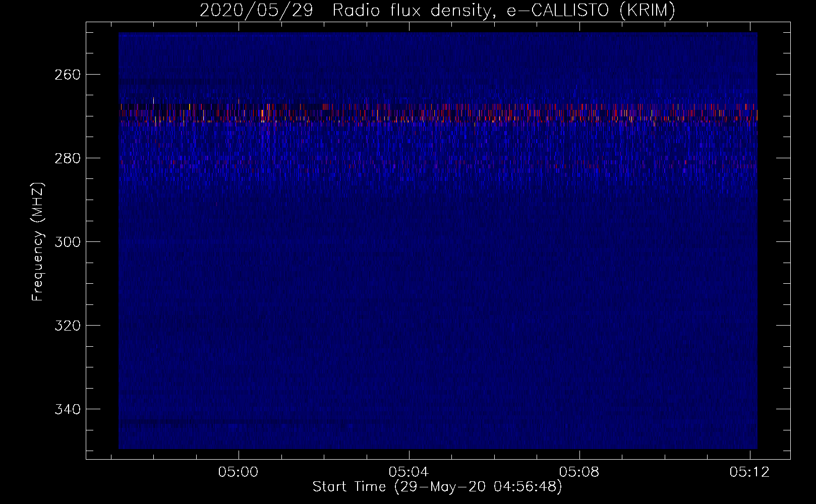The image size is (816, 504).
Task: Click the 260 frequency tick label
Action: [x=67, y=75]
